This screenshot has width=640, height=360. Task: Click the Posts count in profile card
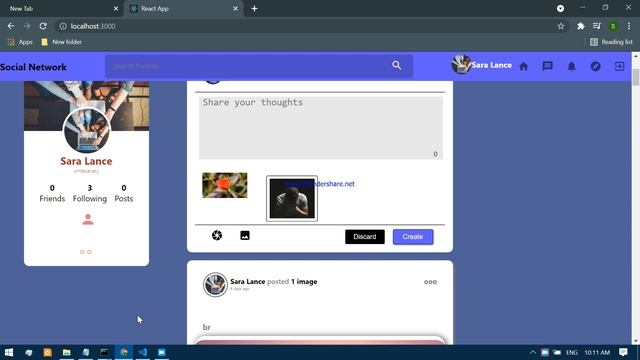tap(124, 193)
